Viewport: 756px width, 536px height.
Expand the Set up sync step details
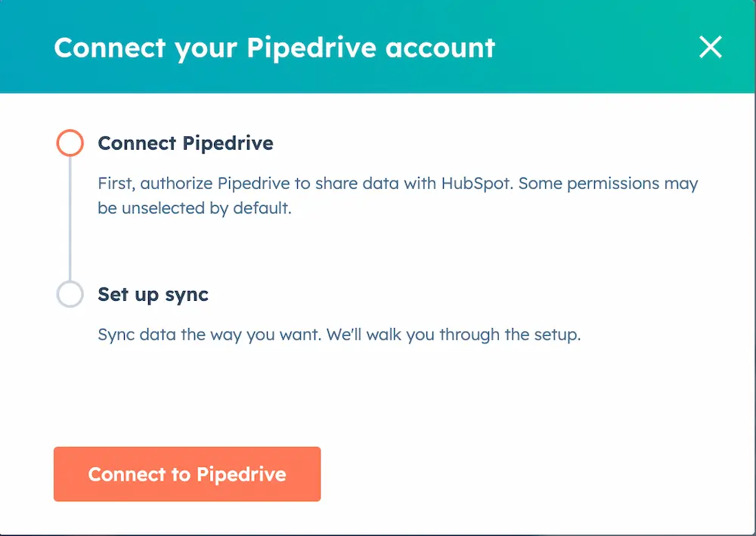click(x=153, y=294)
